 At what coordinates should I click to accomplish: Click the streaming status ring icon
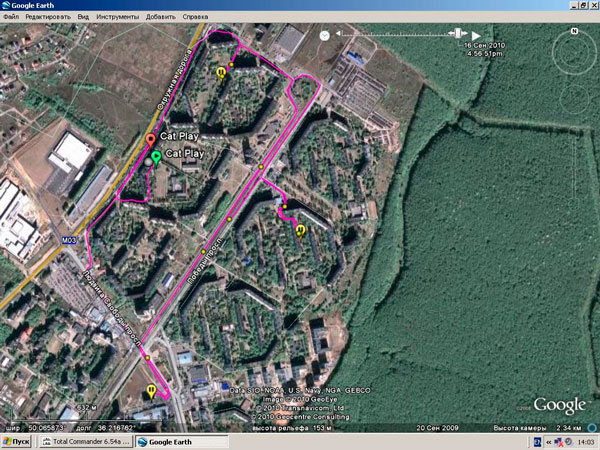[593, 427]
